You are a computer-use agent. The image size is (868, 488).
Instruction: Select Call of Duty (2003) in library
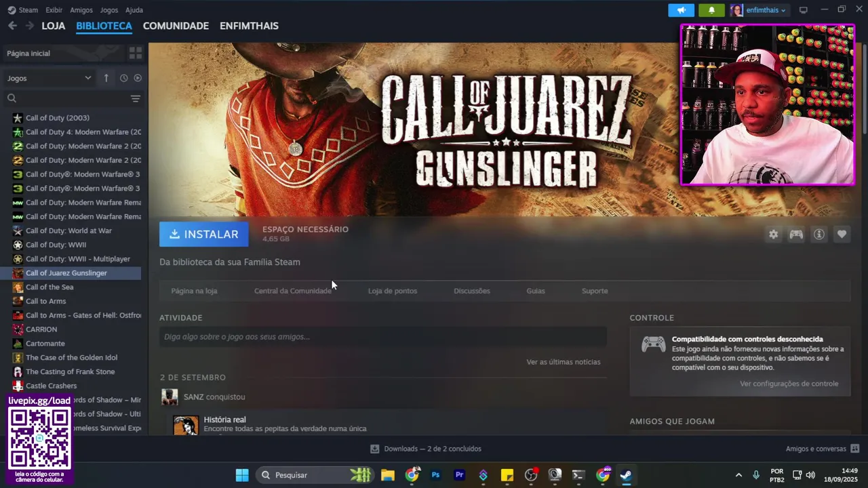71,118
